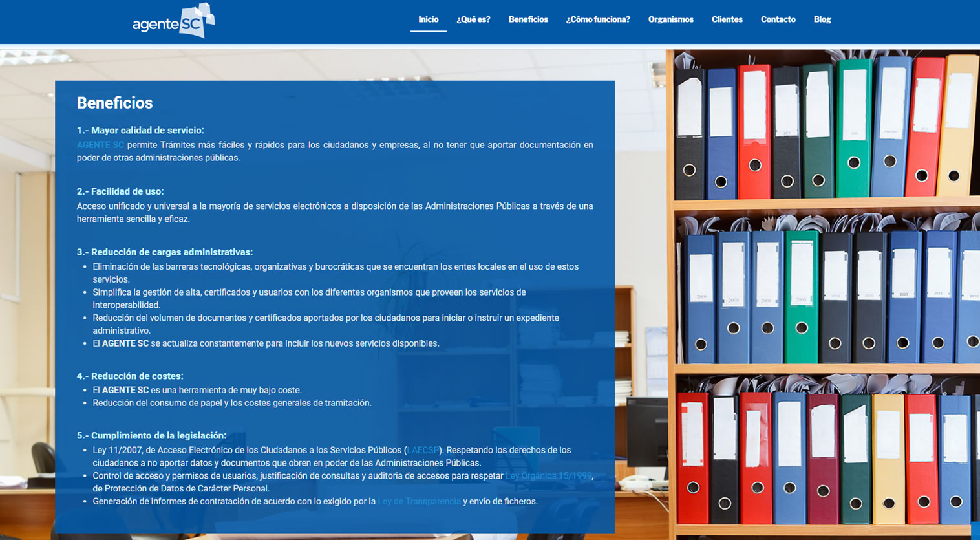The width and height of the screenshot is (980, 540).
Task: Click 'Generación de informes de contratación' bullet
Action: 315,501
